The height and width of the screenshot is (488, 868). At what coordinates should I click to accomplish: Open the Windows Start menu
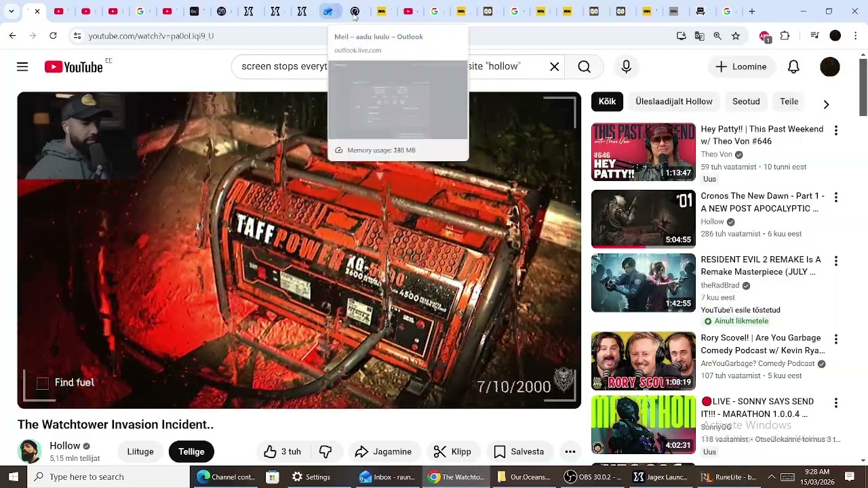(x=13, y=476)
